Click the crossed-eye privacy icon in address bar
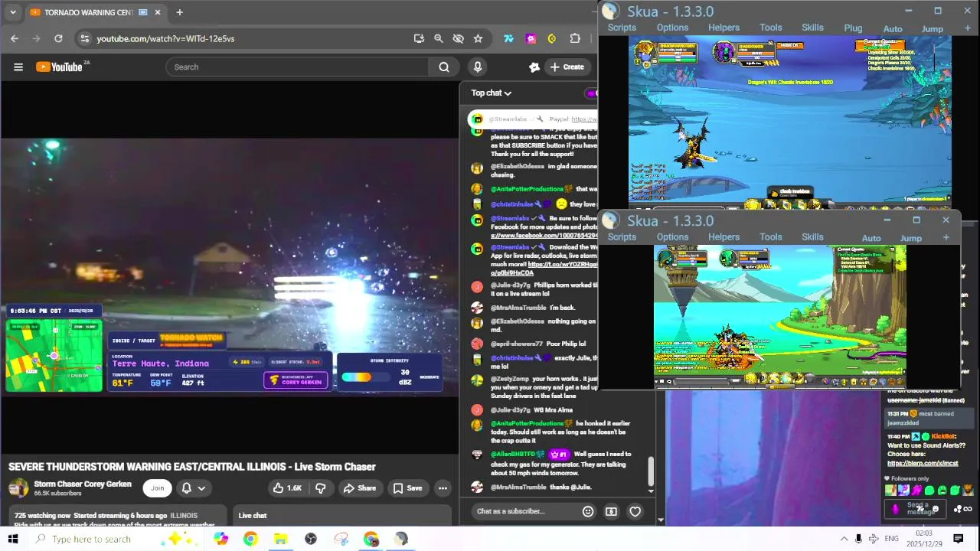Image resolution: width=980 pixels, height=551 pixels. (x=459, y=38)
